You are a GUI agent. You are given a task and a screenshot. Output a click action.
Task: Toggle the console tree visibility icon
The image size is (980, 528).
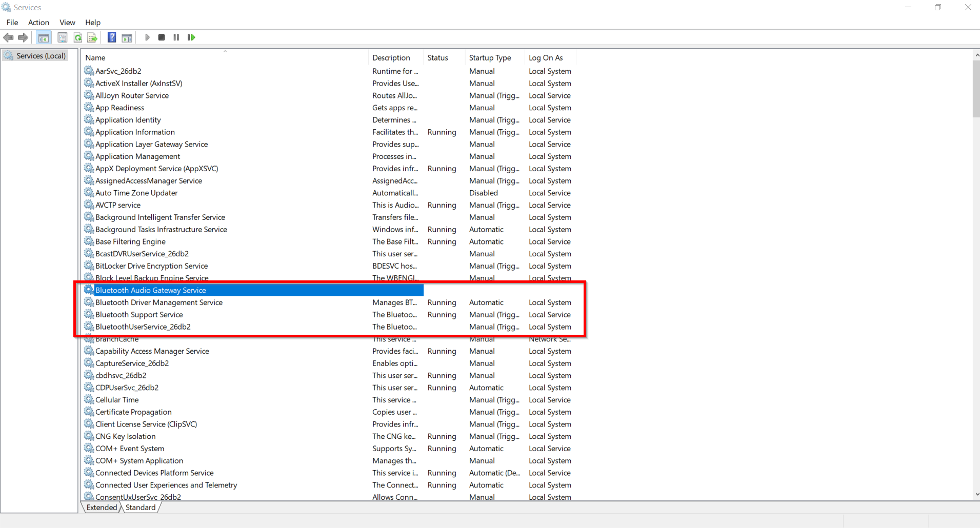(44, 37)
